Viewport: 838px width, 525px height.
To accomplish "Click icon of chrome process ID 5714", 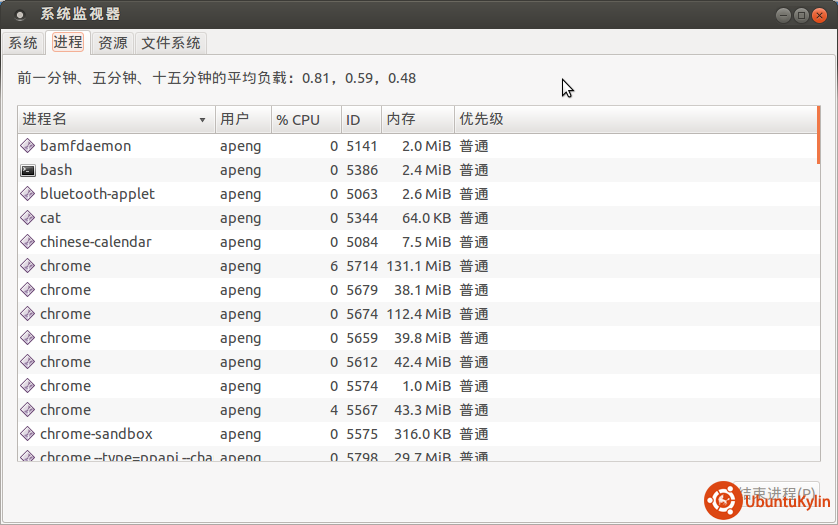I will [x=28, y=266].
